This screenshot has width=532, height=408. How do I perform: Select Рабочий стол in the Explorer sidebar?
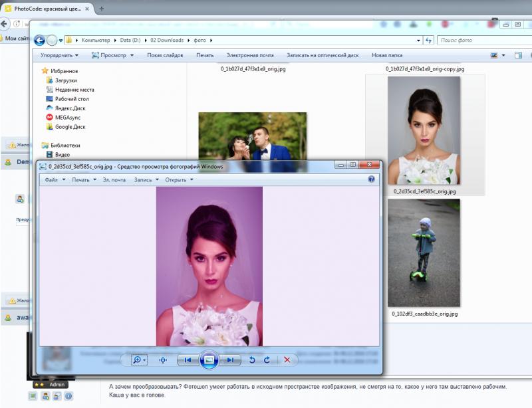67,99
